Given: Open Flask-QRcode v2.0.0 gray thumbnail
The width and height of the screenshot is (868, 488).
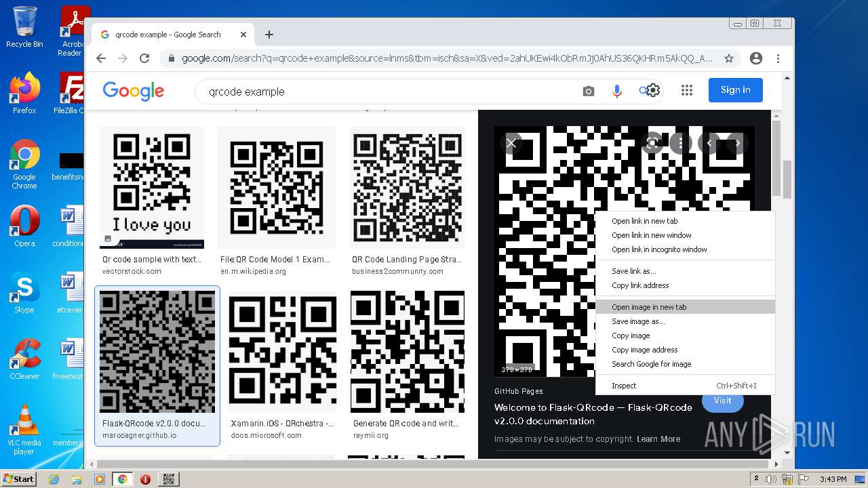Looking at the screenshot, I should tap(157, 352).
